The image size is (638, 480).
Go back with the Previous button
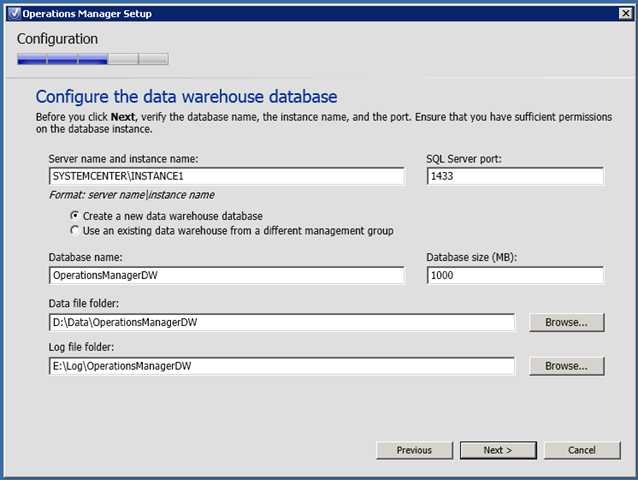click(x=414, y=450)
